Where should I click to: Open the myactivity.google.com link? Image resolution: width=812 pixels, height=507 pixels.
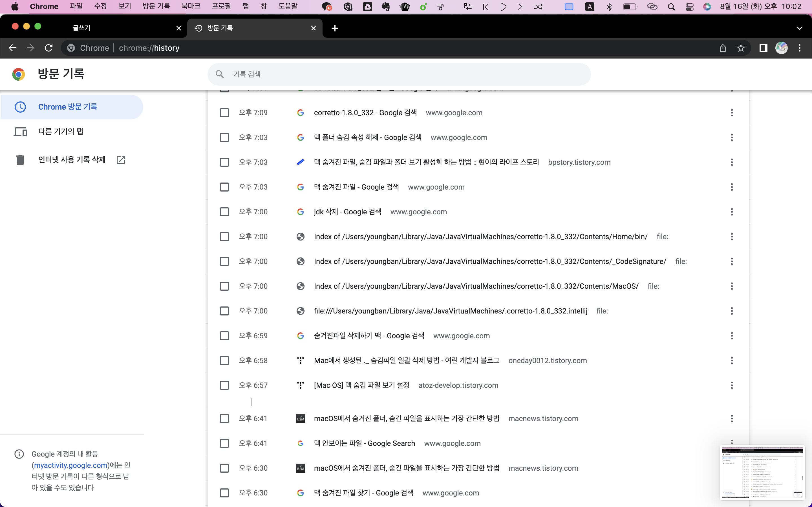click(x=71, y=465)
